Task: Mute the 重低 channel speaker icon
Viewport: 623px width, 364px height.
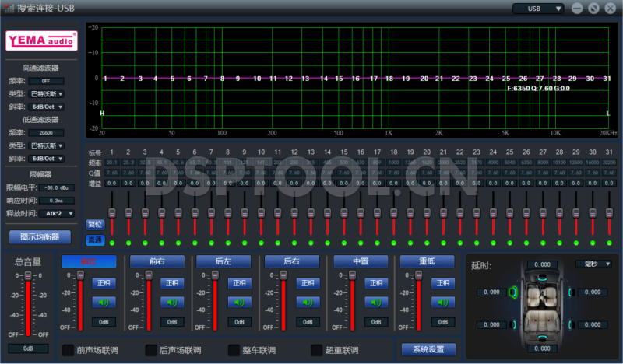Action: coord(443,303)
